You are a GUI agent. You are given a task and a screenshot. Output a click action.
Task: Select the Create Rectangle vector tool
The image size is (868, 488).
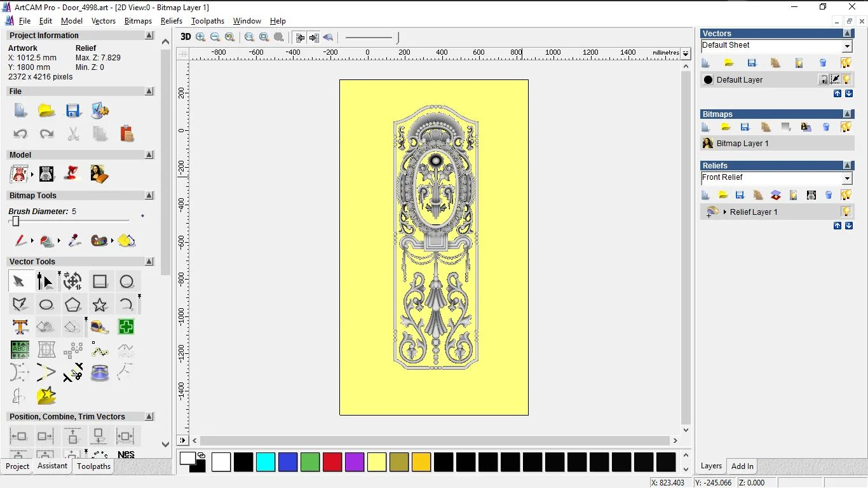tap(100, 281)
